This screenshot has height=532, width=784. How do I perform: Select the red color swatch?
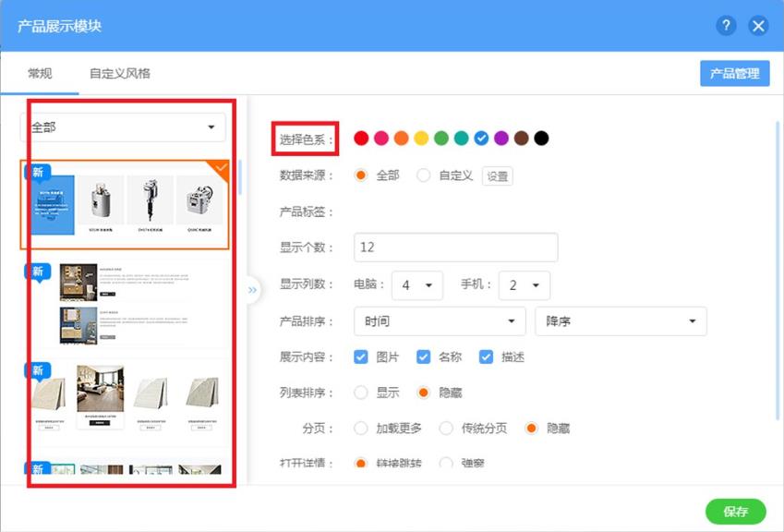[360, 137]
